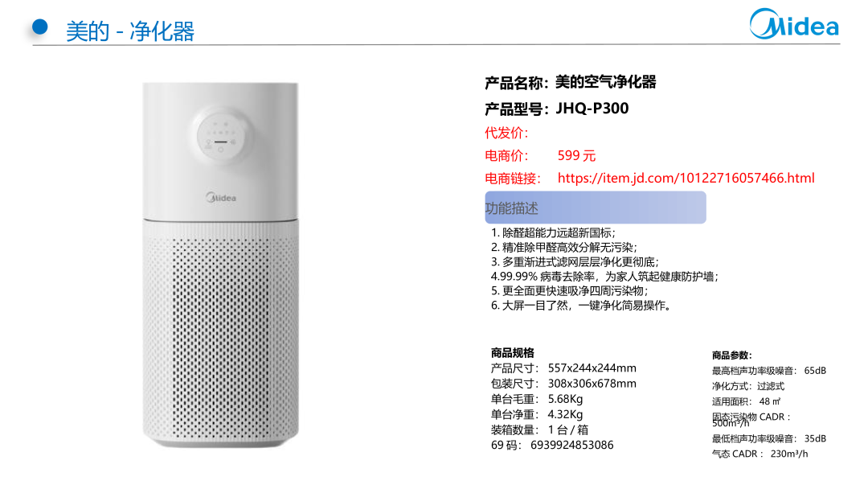The width and height of the screenshot is (868, 489).
Task: Select the 商品参数 heading
Action: click(732, 355)
